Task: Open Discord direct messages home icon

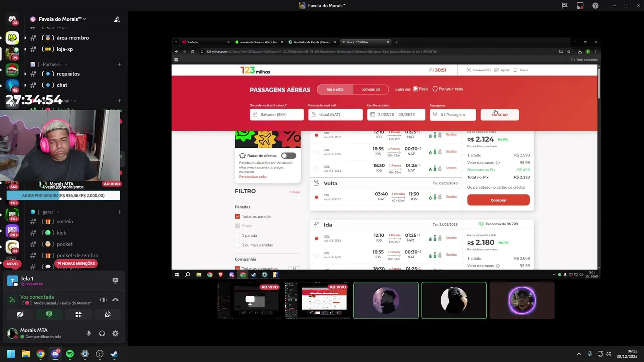Action: click(12, 19)
